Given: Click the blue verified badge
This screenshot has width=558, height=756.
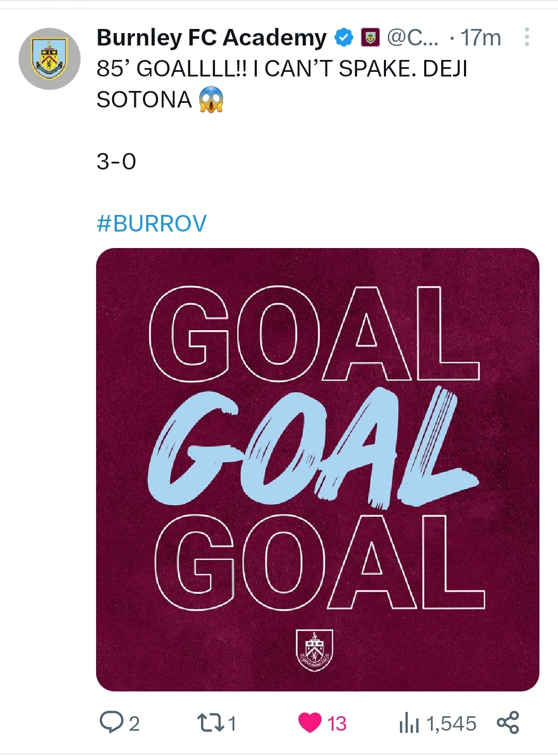Looking at the screenshot, I should (x=344, y=38).
